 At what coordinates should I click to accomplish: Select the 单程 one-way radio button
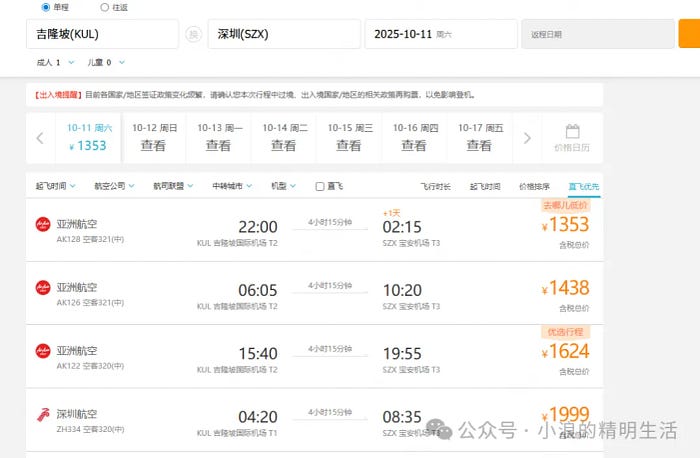[46, 7]
